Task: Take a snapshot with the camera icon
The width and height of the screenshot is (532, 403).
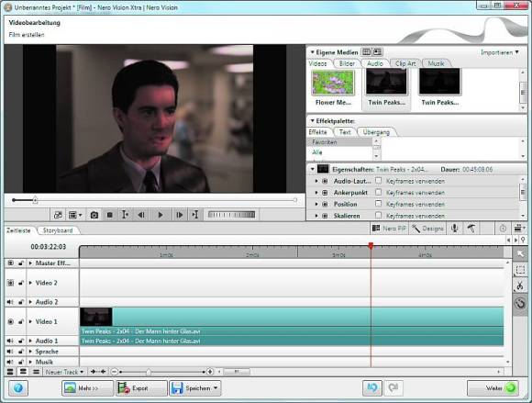Action: pyautogui.click(x=94, y=215)
